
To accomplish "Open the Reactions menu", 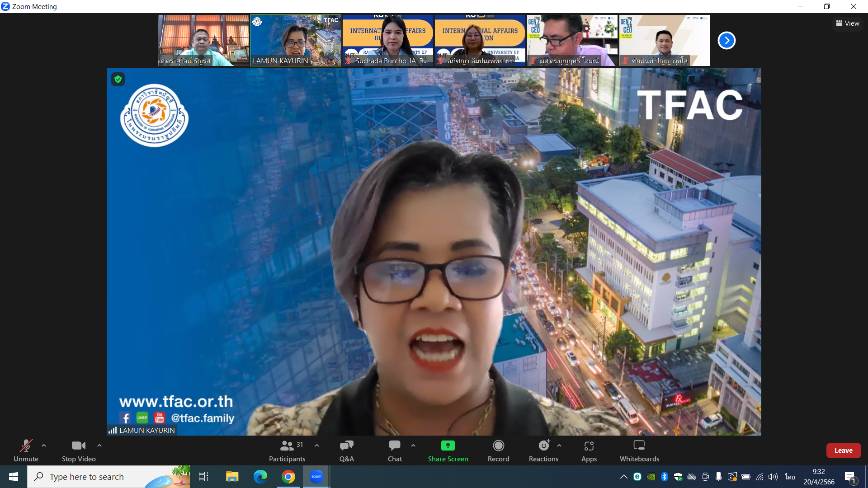I will point(544,450).
